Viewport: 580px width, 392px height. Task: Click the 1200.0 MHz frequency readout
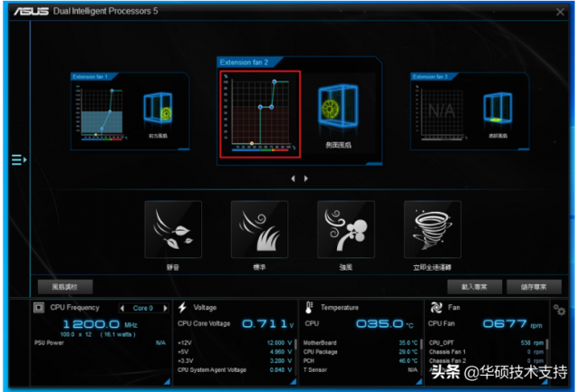click(x=101, y=324)
